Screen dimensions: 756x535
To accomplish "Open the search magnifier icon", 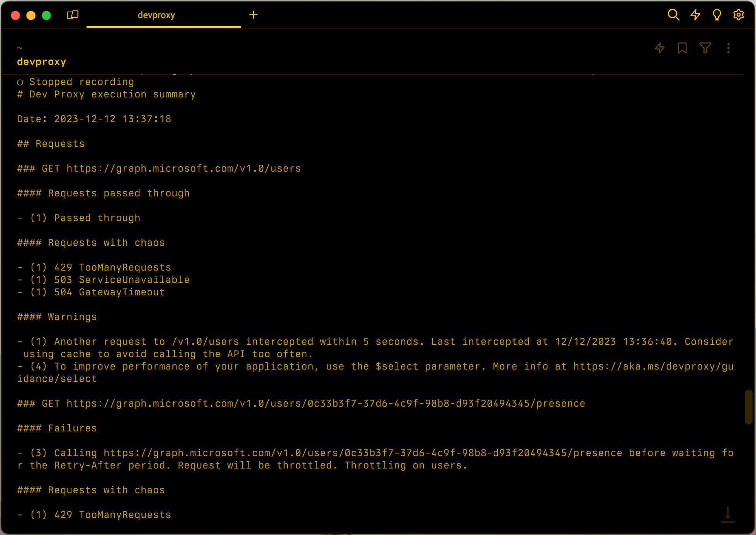I will pos(673,15).
